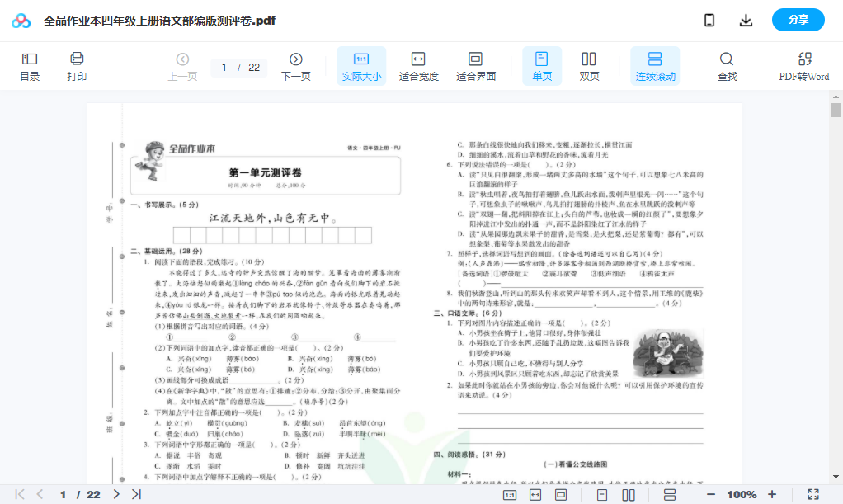Advance one page in bottom bar

tap(116, 494)
